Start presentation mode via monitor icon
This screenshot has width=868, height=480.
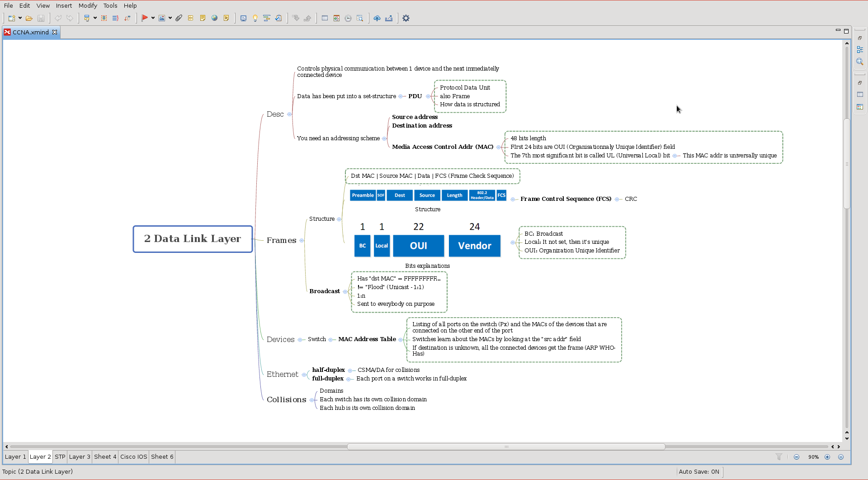243,18
